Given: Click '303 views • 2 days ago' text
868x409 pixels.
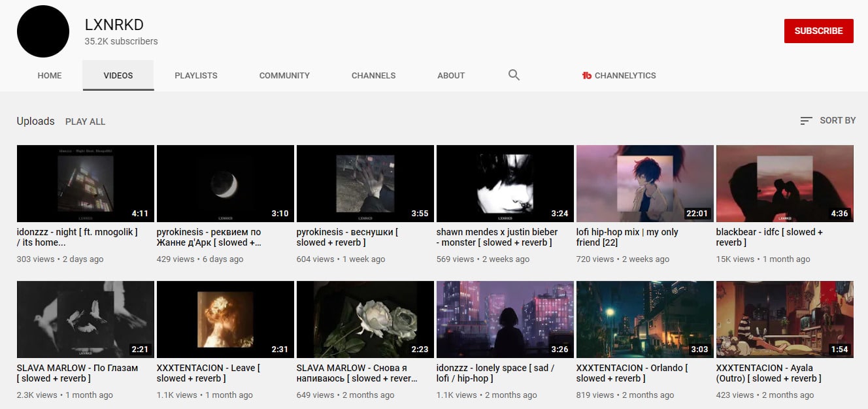Looking at the screenshot, I should click(60, 259).
